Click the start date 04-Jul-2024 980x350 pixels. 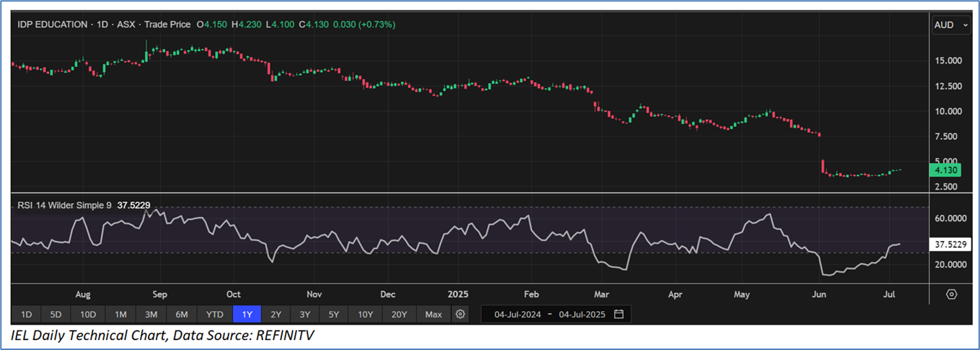click(x=518, y=315)
